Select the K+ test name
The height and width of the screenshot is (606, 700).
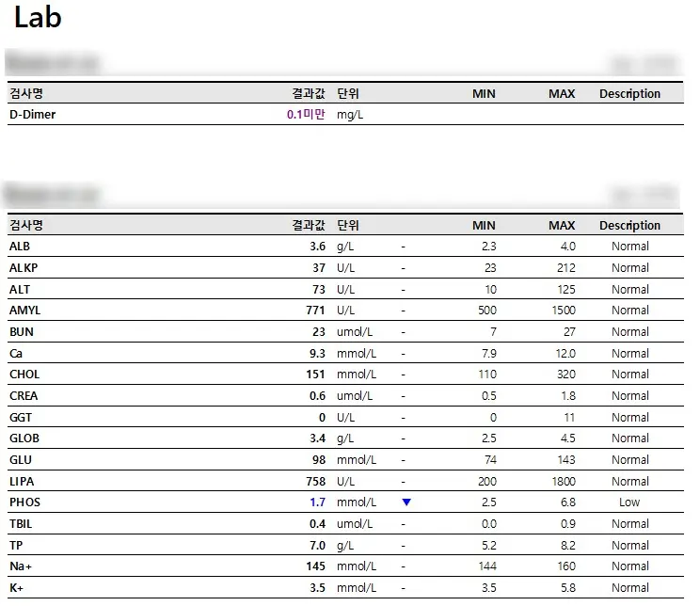(x=16, y=588)
